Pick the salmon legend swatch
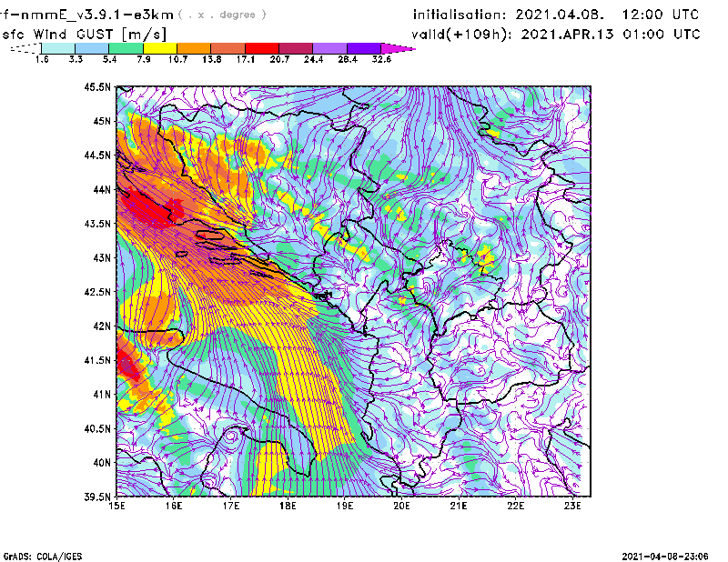Viewport: 728px width, 562px height. pyautogui.click(x=228, y=48)
